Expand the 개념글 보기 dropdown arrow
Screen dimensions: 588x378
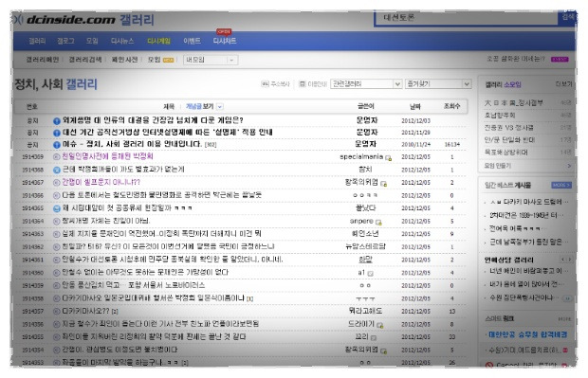(x=220, y=107)
